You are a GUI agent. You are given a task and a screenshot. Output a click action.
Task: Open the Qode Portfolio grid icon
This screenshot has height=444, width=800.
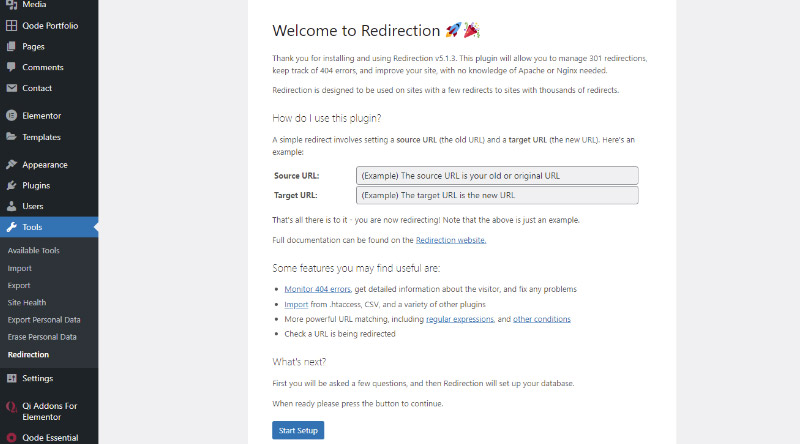click(x=11, y=26)
